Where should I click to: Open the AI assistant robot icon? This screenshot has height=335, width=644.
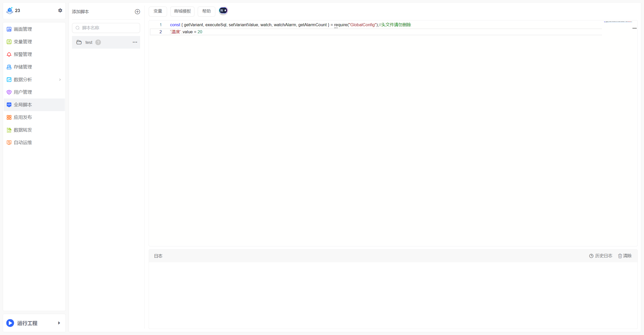223,11
